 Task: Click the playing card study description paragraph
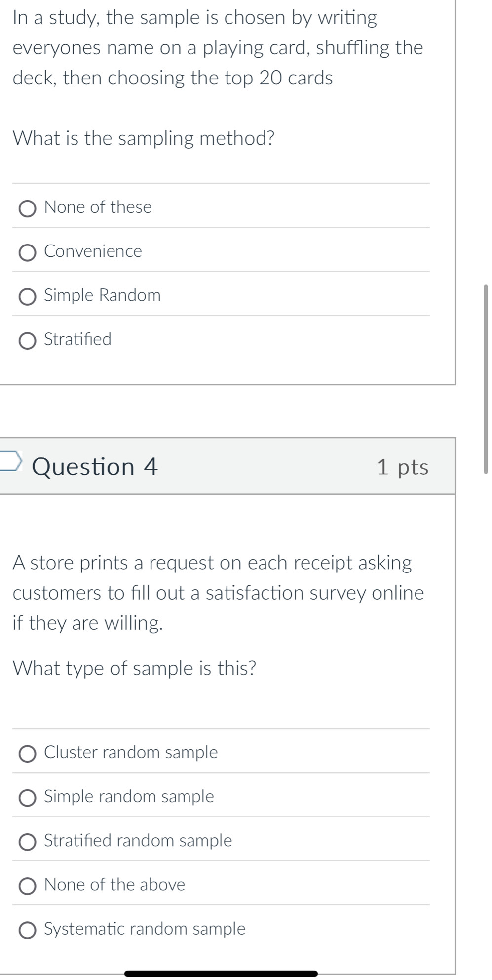click(218, 48)
